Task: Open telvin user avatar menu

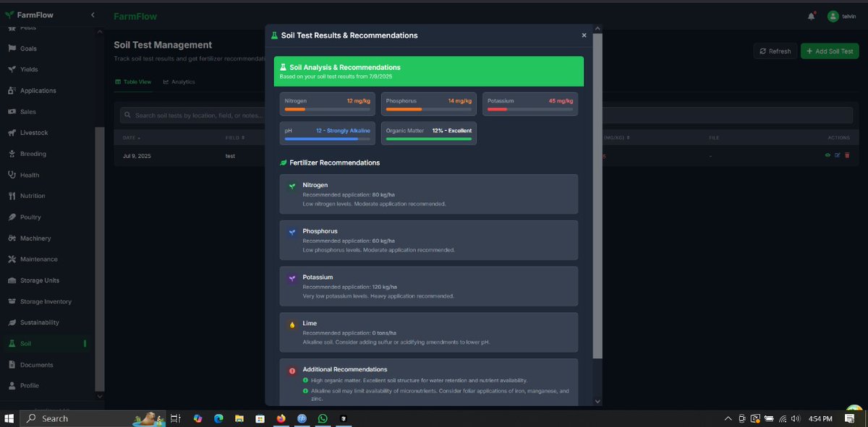Action: pos(833,17)
